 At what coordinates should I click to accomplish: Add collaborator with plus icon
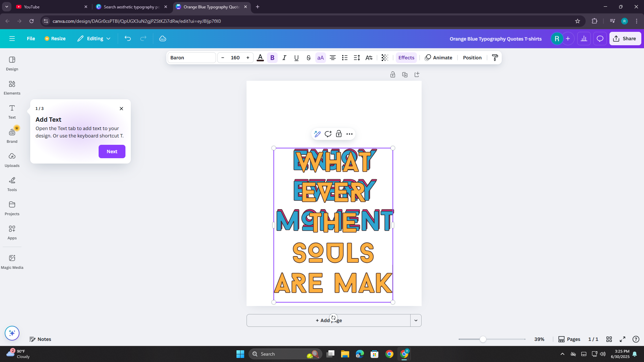point(568,39)
